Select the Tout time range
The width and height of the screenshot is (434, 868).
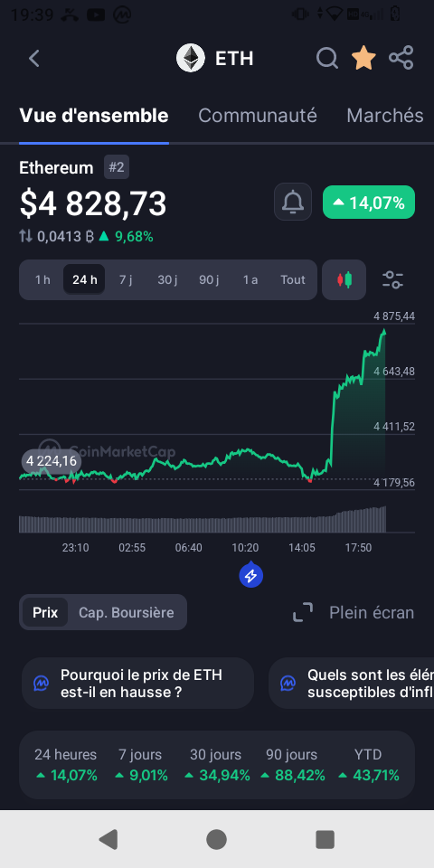[293, 280]
